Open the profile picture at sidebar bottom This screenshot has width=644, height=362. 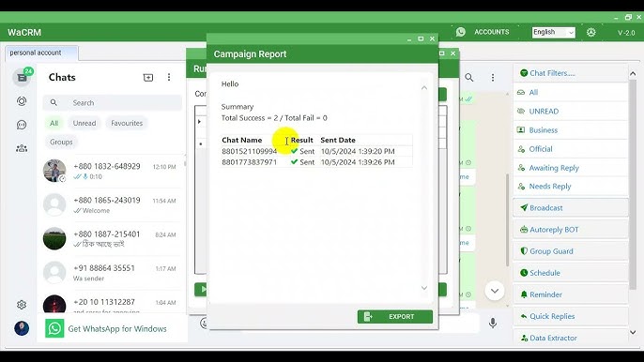tap(22, 328)
